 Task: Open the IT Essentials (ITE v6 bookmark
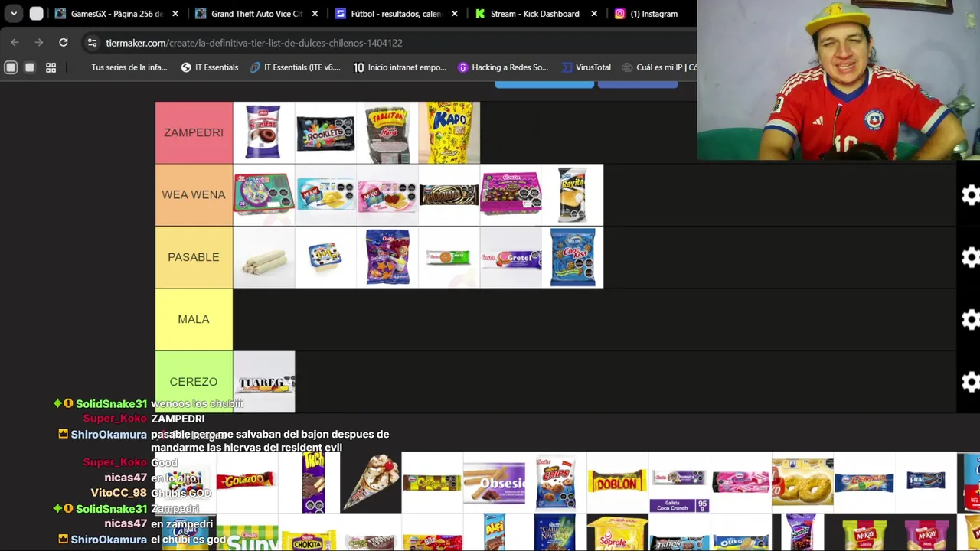coord(295,67)
